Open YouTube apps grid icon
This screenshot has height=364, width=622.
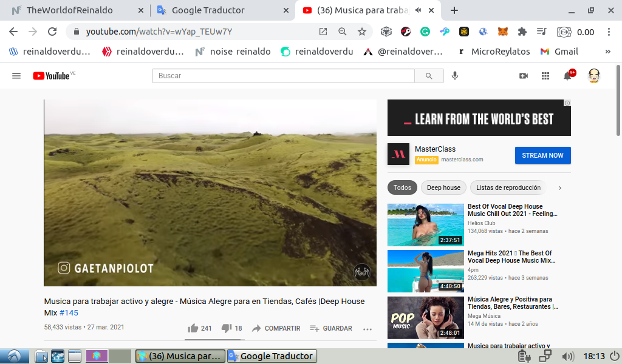click(x=545, y=76)
